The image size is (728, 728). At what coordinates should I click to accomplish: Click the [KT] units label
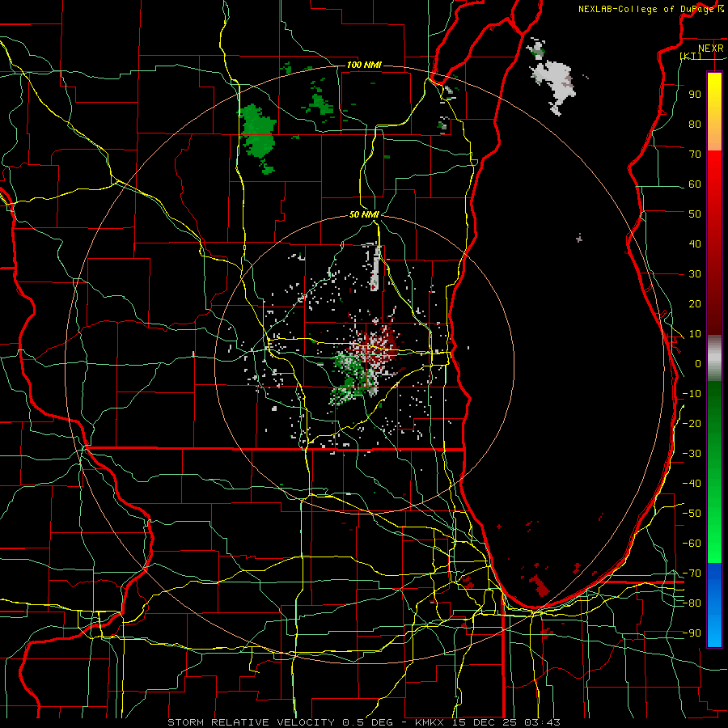[x=691, y=56]
